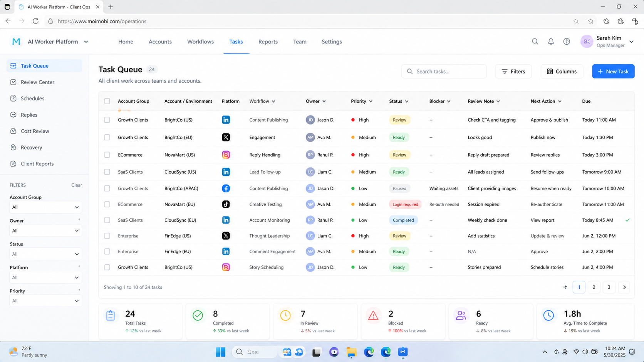Open Cost Review in the sidebar
644x362 pixels.
44,131
